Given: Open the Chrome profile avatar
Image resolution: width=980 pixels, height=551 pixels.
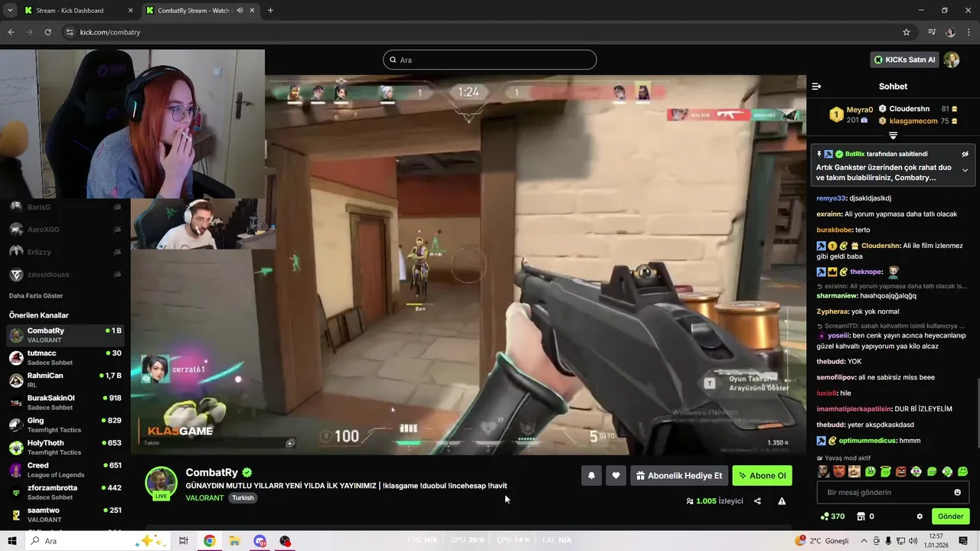Looking at the screenshot, I should pyautogui.click(x=950, y=32).
